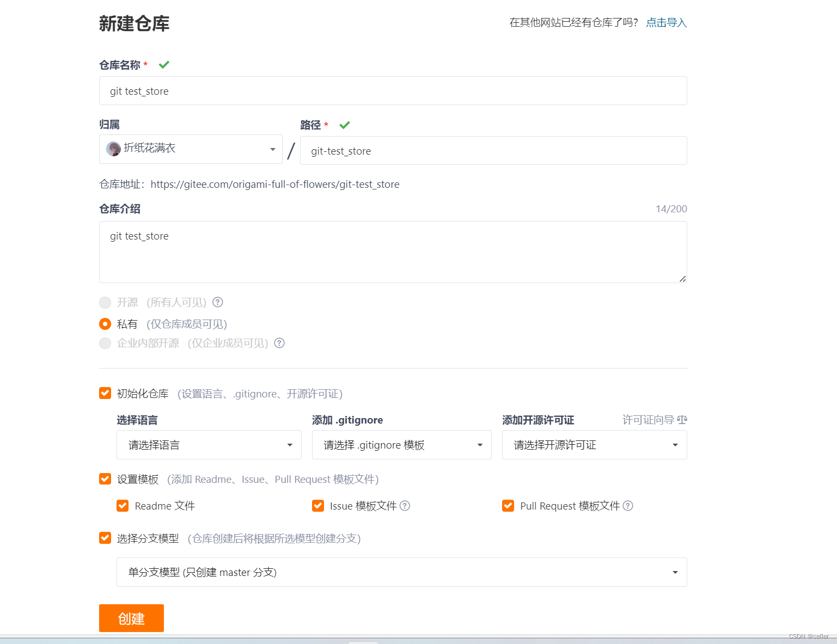Viewport: 837px width, 644px height.
Task: Click inside the 仓库介绍 description field
Action: tap(393, 252)
